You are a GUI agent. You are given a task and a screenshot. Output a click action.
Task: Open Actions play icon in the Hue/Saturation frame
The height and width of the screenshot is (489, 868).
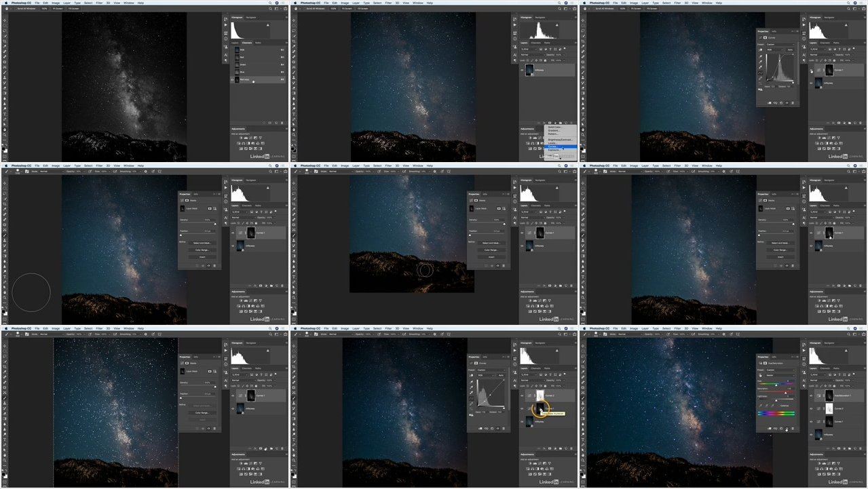point(804,351)
